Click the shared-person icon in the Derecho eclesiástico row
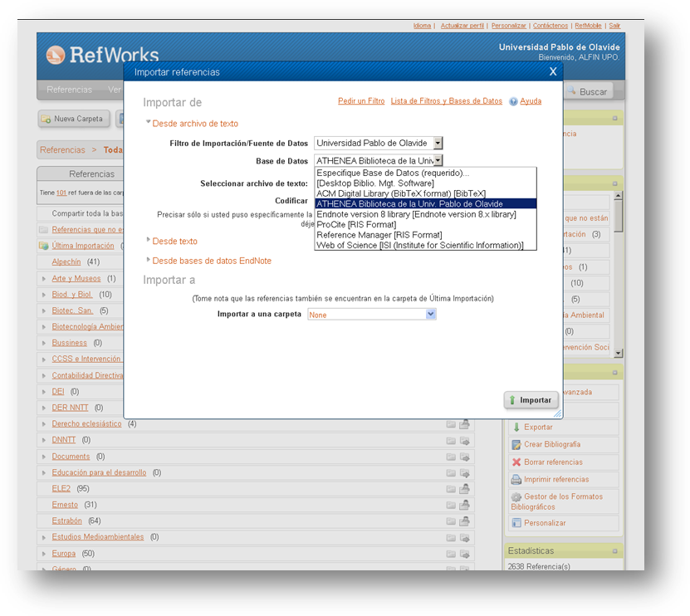The width and height of the screenshot is (690, 616). coord(464,424)
